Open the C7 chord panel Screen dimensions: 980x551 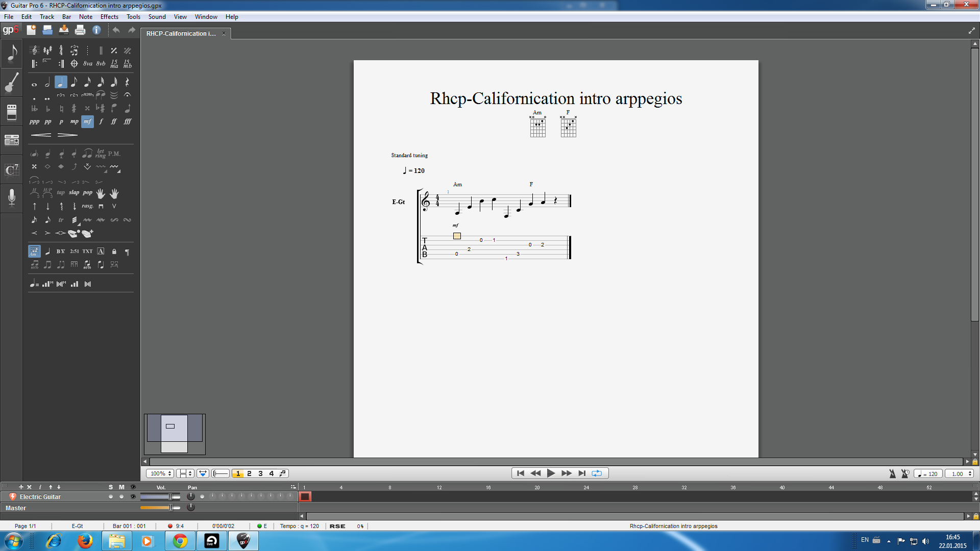[12, 170]
